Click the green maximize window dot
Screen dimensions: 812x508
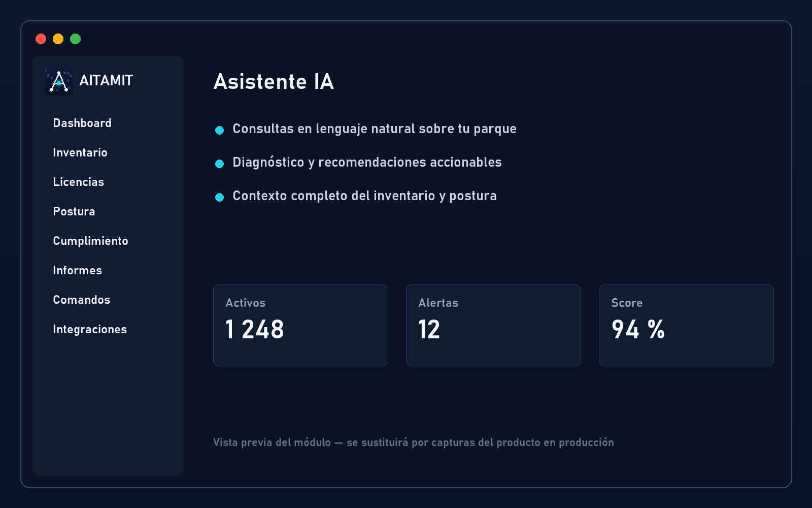76,39
